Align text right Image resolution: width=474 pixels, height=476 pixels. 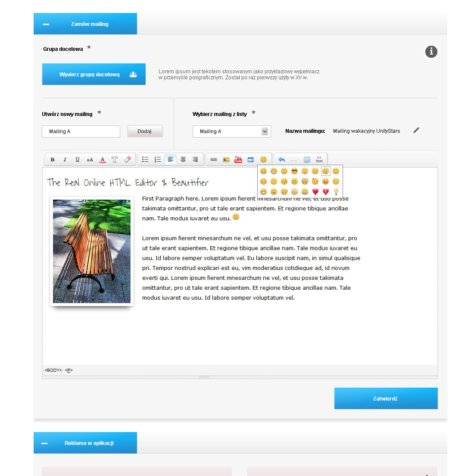[195, 160]
